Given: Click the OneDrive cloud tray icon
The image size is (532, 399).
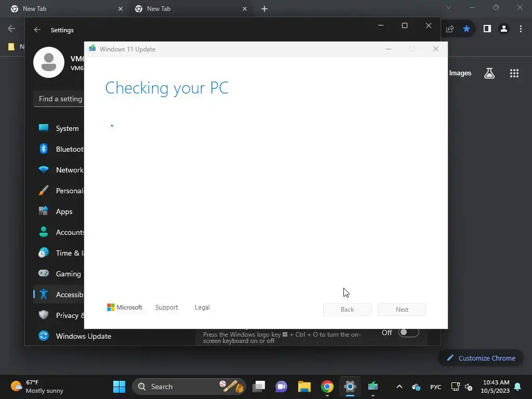Looking at the screenshot, I should 416,387.
